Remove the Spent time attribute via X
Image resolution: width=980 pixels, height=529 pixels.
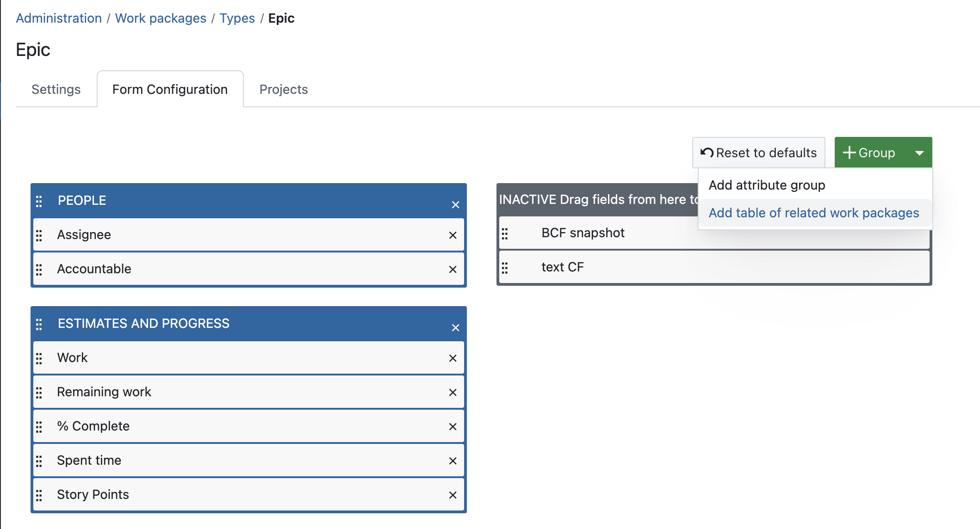(x=452, y=461)
